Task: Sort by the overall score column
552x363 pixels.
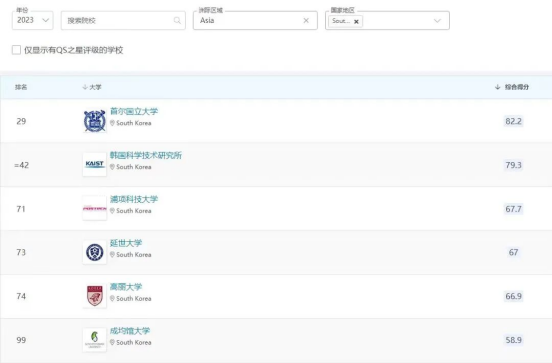Action: pos(512,87)
